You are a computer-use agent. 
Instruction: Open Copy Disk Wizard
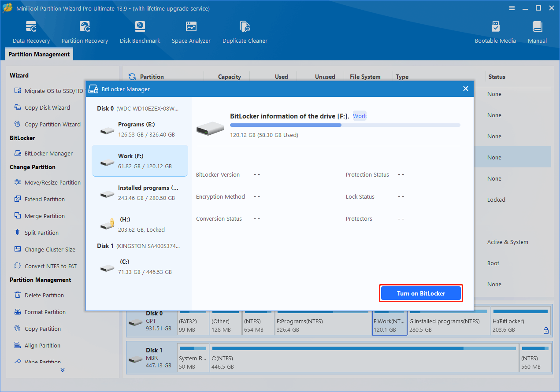[42, 107]
